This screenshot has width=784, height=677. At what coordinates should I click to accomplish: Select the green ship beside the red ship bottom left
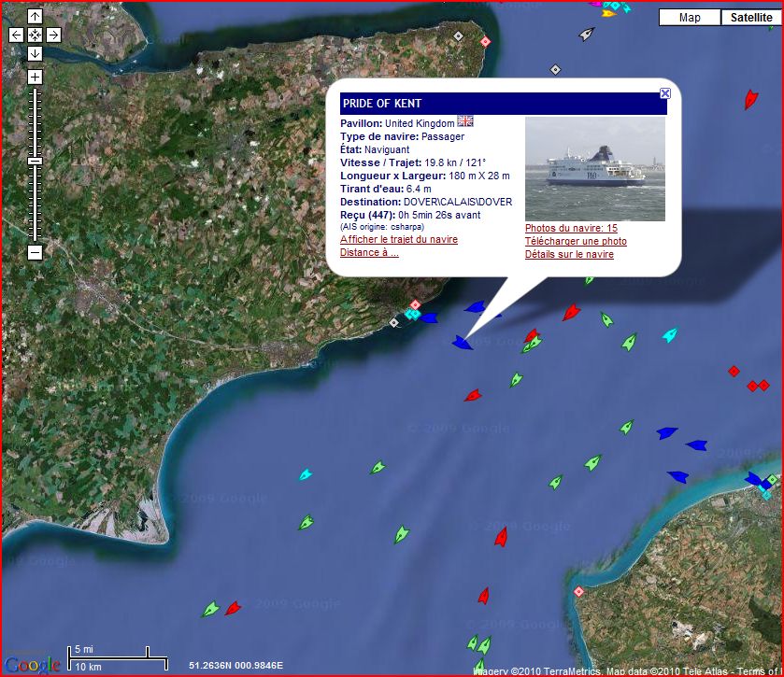[x=210, y=609]
